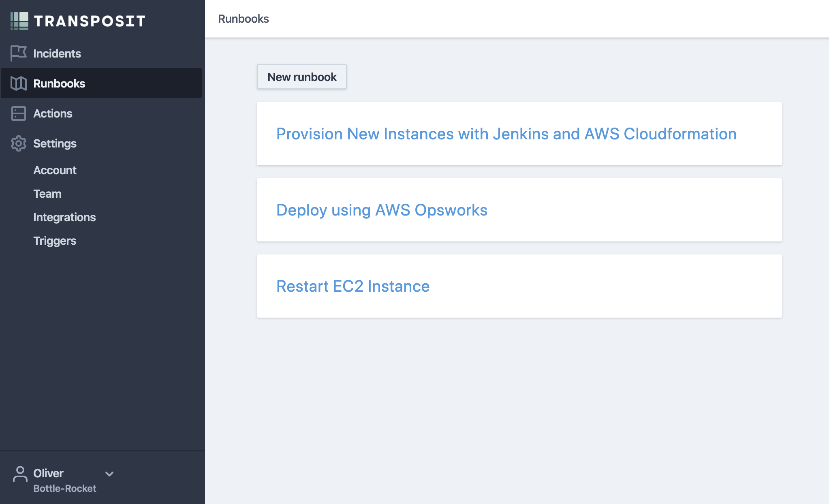Viewport: 829px width, 504px height.
Task: Open the Settings sidebar item
Action: click(55, 143)
